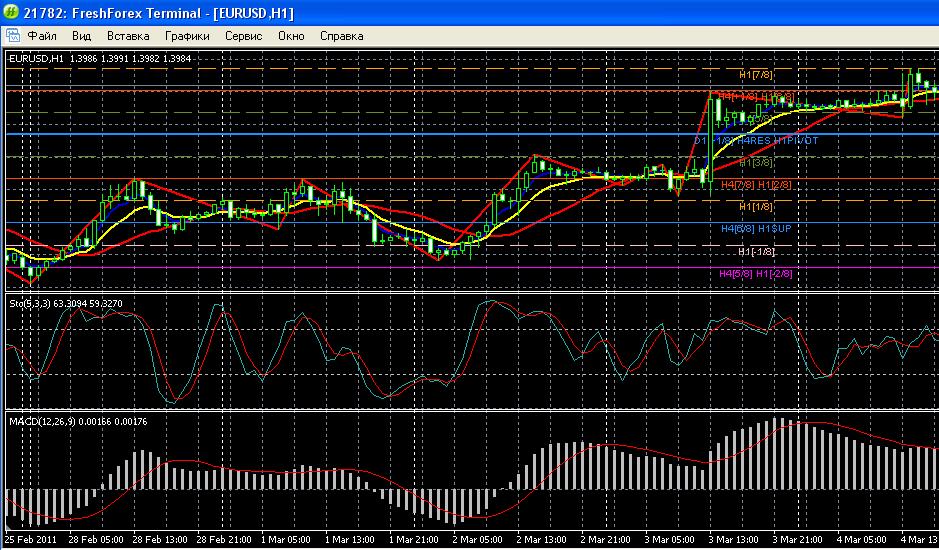The width and height of the screenshot is (939, 550).
Task: Click the H4[7/8] H1[2/8] level label
Action: (756, 185)
